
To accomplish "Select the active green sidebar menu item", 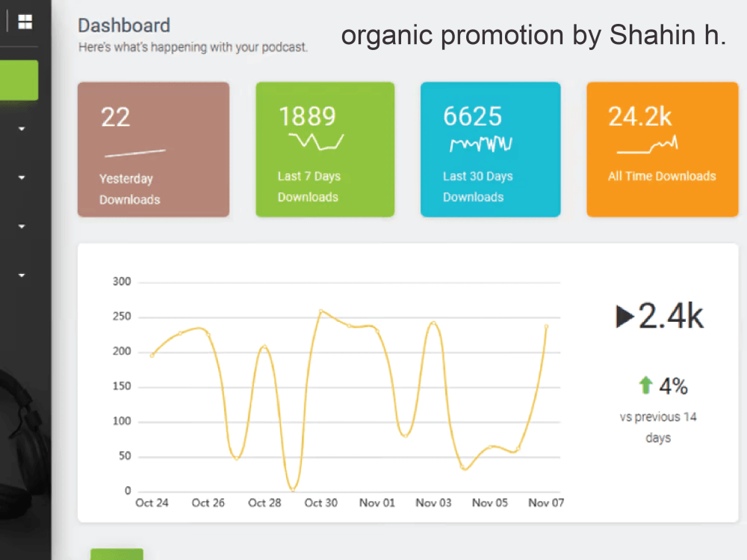I will click(x=19, y=80).
